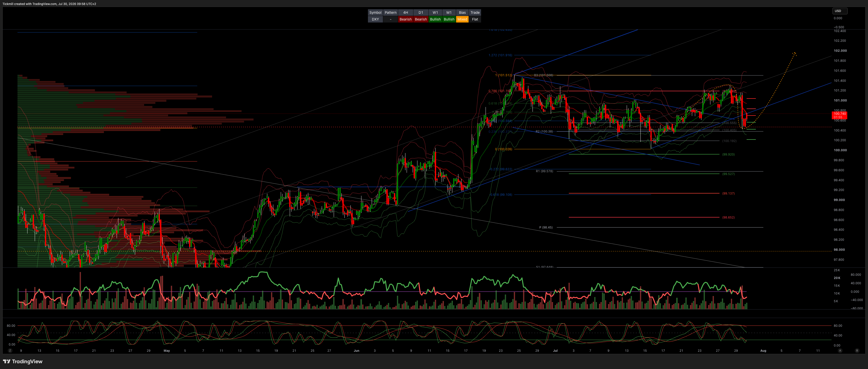Select the 4H column header
Screen dimensions: 868x369
[x=405, y=12]
